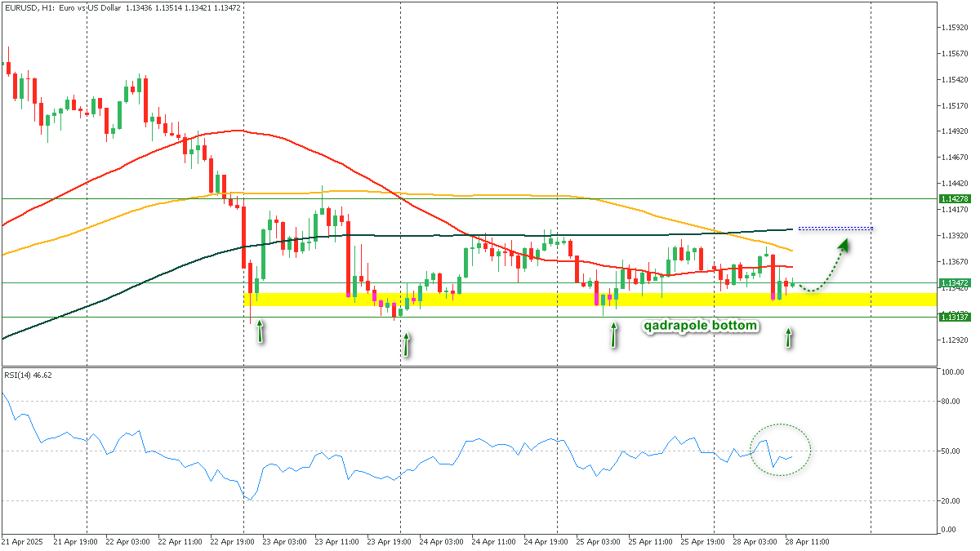Select the 1.13137 price level label
Viewport: 980px width, 551px height.
(955, 318)
